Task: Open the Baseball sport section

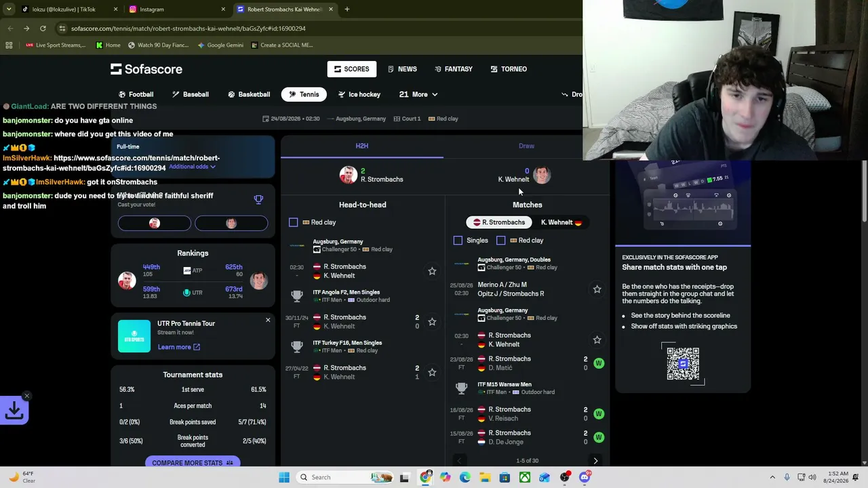Action: [x=190, y=94]
